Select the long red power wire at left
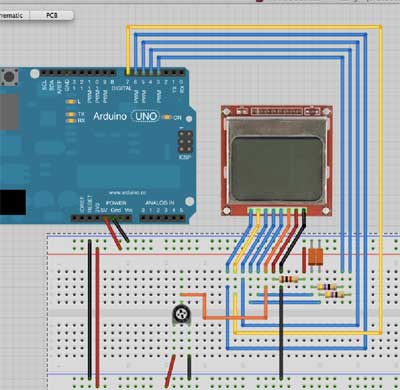 pyautogui.click(x=97, y=317)
